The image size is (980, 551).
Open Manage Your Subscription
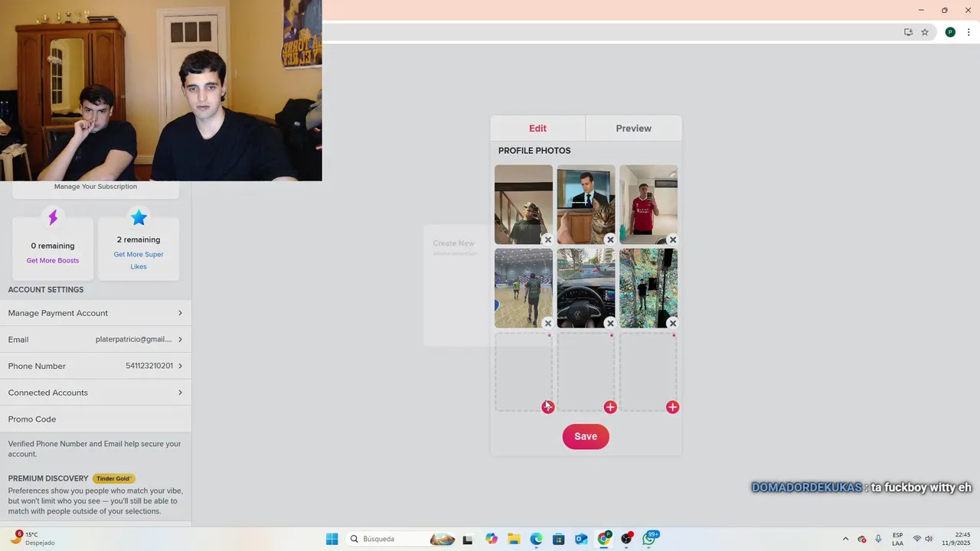pos(96,187)
